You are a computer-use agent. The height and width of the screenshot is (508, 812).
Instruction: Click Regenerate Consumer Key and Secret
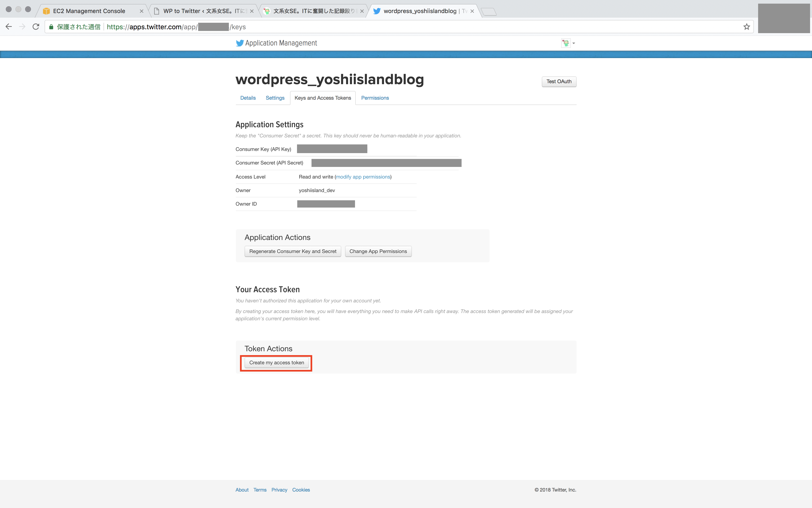pyautogui.click(x=293, y=251)
